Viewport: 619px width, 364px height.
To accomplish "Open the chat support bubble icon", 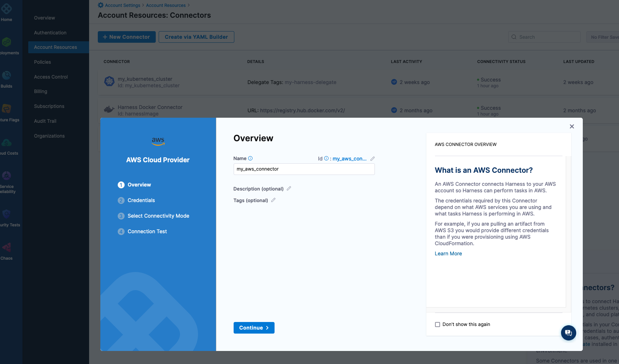I will 568,332.
